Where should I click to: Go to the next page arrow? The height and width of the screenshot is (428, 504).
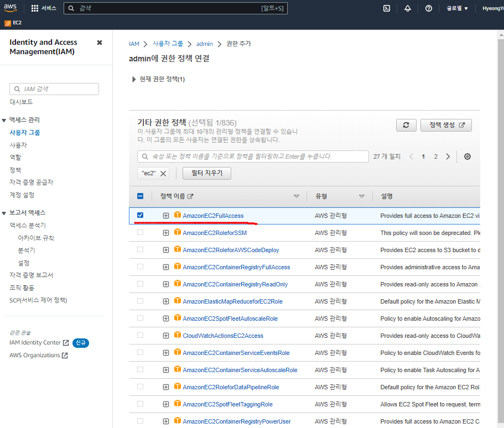(448, 156)
